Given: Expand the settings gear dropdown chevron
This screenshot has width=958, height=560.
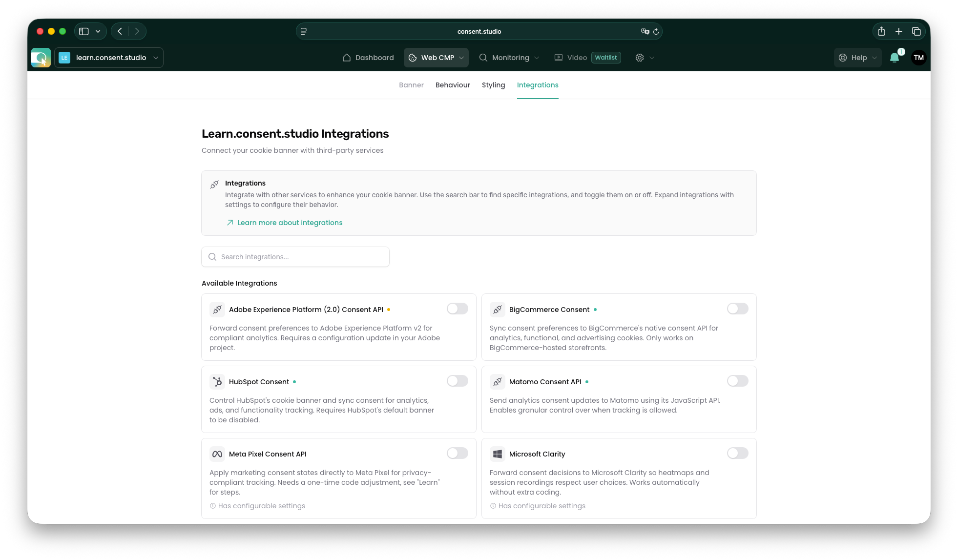Looking at the screenshot, I should tap(652, 58).
